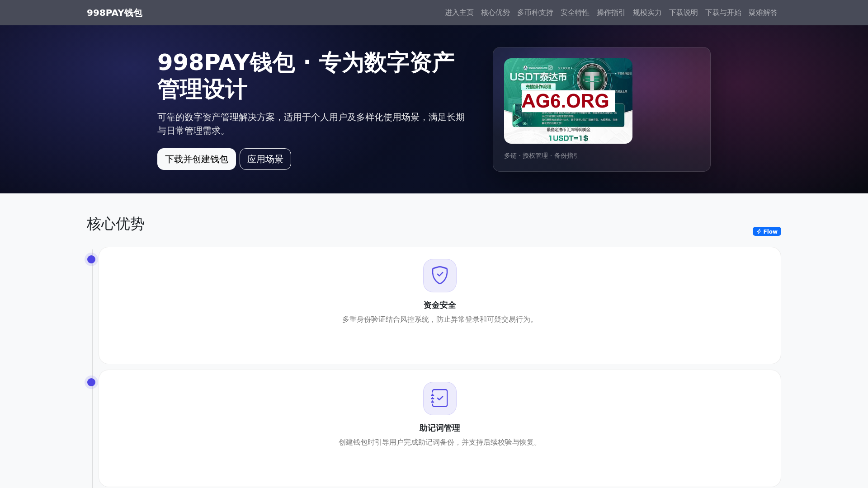Click the 助记词管理 card title

[440, 428]
